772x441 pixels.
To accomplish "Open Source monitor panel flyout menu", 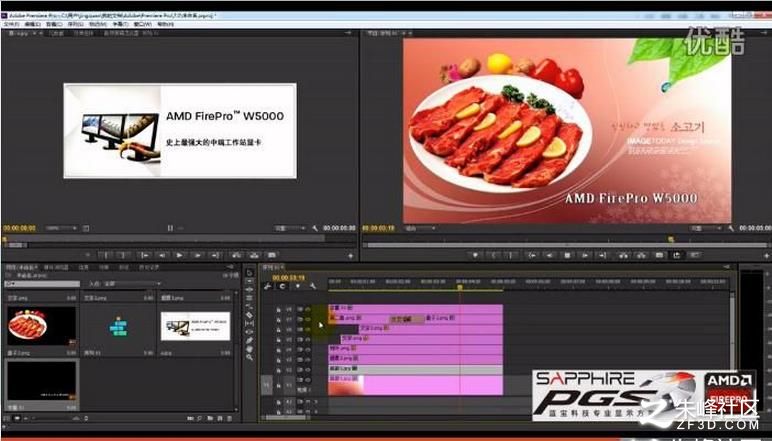I will point(348,32).
